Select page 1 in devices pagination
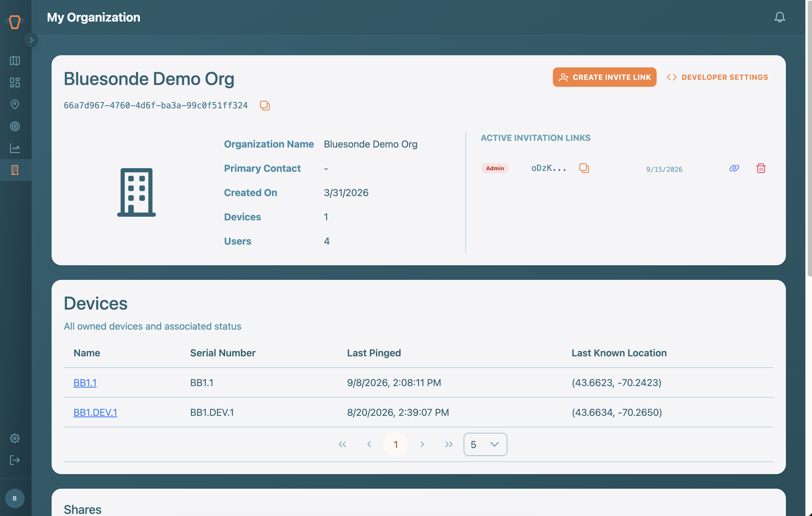Image resolution: width=812 pixels, height=516 pixels. click(396, 444)
